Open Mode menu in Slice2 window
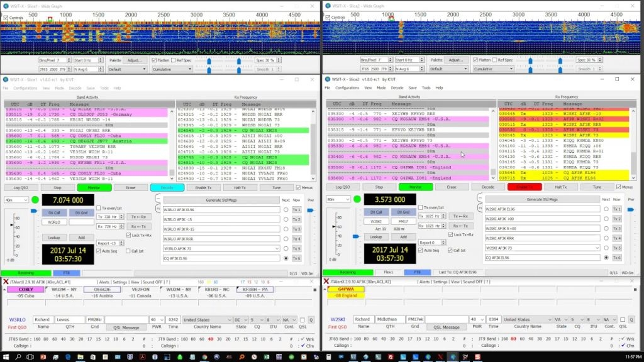 click(381, 88)
